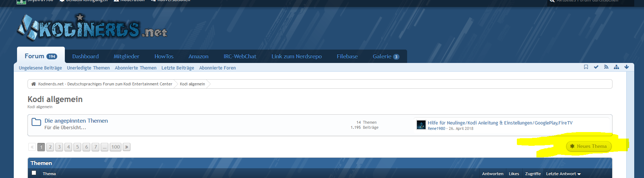Image resolution: width=644 pixels, height=178 pixels.
Task: Open the Dashboard tab
Action: (85, 56)
